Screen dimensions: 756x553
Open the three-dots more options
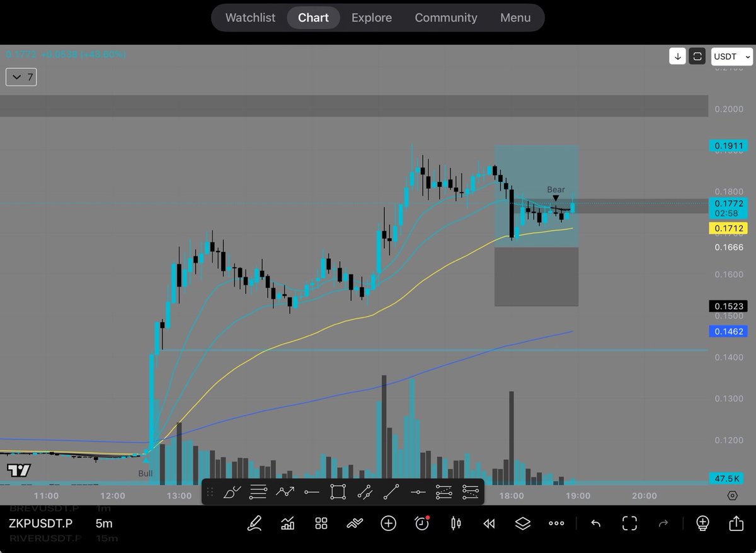point(556,523)
